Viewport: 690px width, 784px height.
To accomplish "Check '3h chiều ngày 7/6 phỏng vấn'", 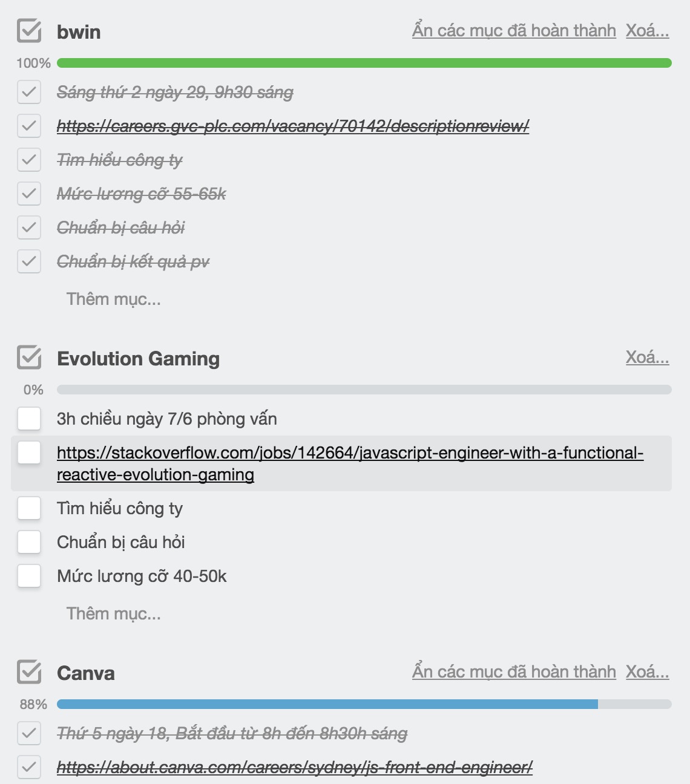I will (29, 419).
